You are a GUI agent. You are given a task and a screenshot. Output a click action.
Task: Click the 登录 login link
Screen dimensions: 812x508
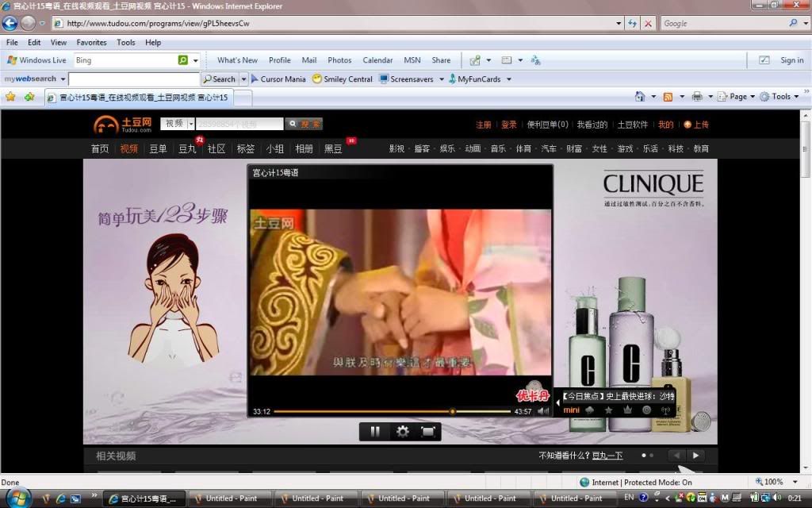[x=508, y=125]
